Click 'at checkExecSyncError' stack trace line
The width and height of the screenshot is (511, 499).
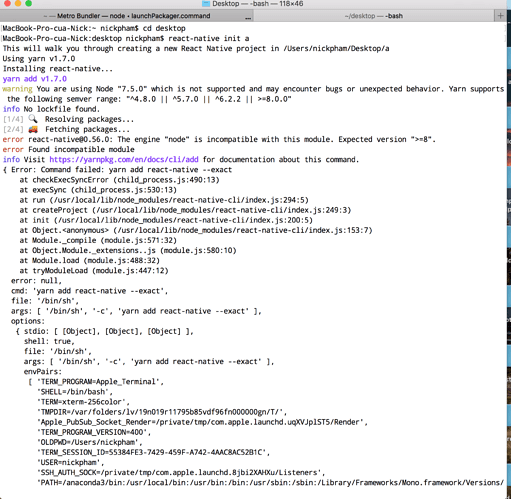tap(119, 180)
